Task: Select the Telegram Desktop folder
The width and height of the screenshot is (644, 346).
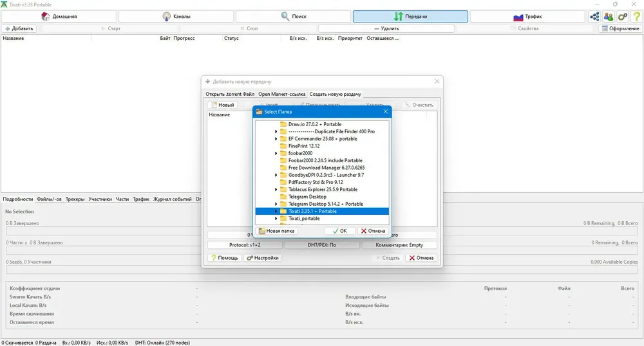Action: click(x=307, y=197)
